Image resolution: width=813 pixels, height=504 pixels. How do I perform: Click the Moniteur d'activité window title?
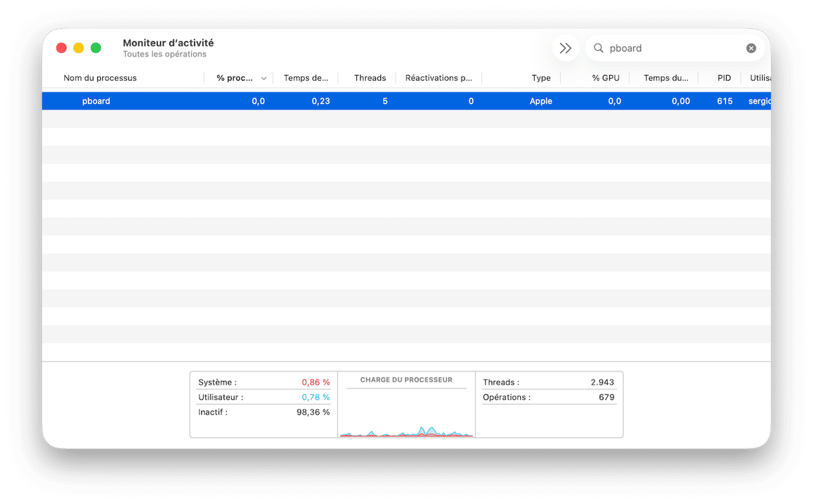[x=168, y=43]
